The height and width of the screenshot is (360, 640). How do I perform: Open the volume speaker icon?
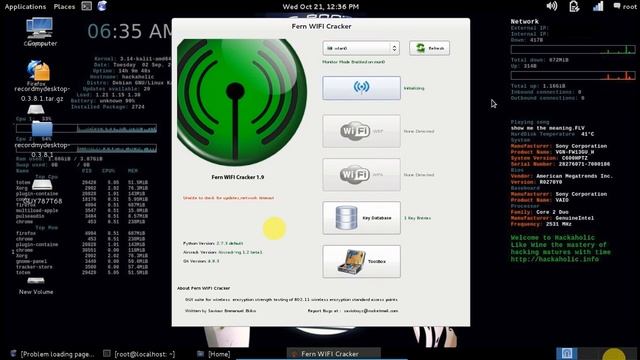pyautogui.click(x=552, y=6)
